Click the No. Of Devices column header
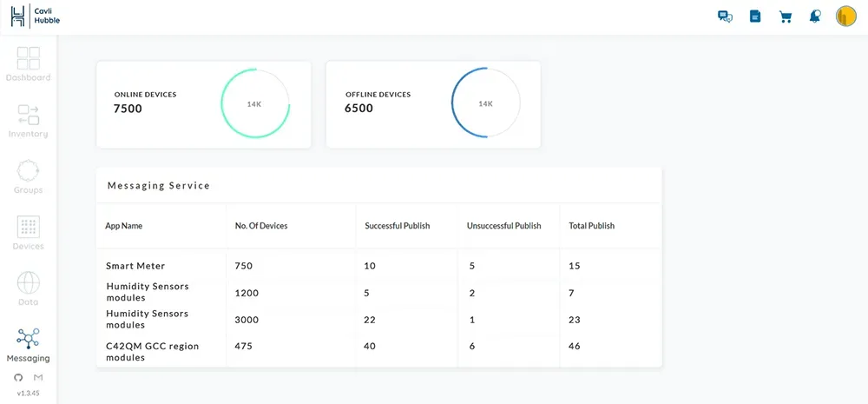 (x=261, y=226)
